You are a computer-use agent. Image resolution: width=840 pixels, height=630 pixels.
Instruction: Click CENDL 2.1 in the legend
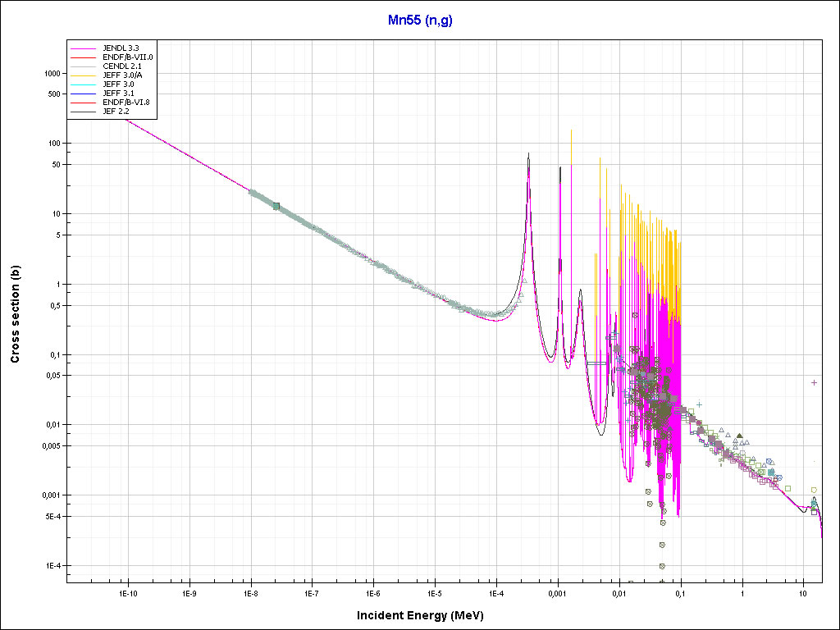tap(121, 66)
